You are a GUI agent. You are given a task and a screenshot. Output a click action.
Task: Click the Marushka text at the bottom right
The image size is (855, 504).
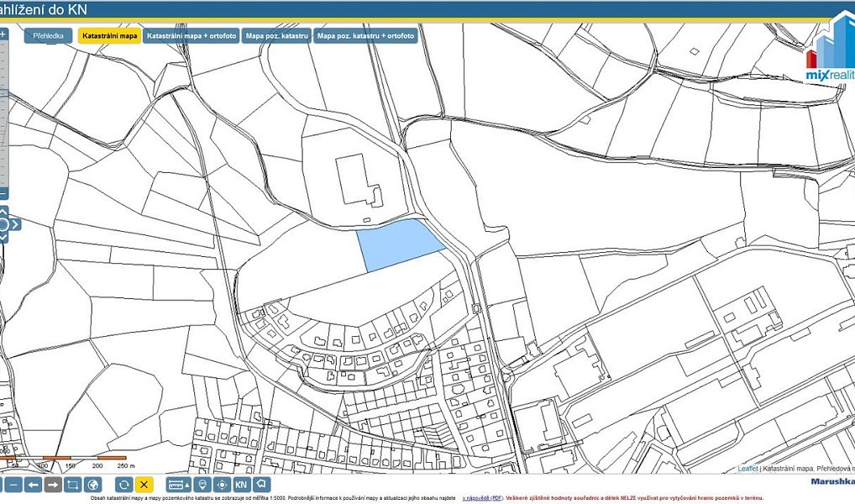coord(832,481)
